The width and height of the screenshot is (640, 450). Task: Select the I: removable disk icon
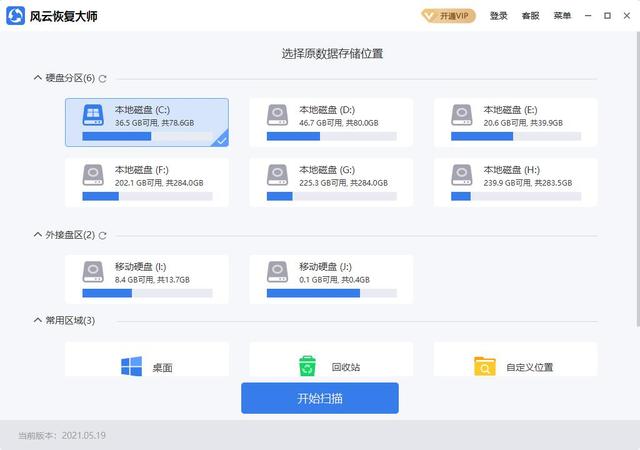pos(93,272)
